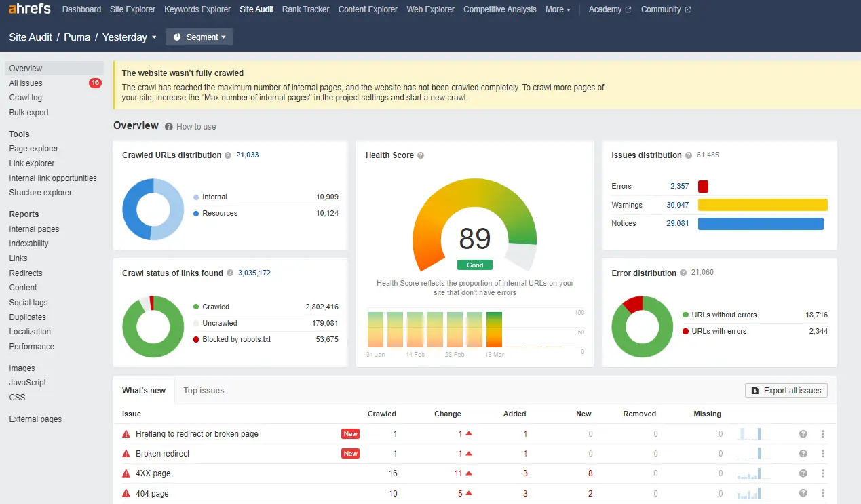
Task: Click the red Errors bar in Issues distribution
Action: coord(703,187)
